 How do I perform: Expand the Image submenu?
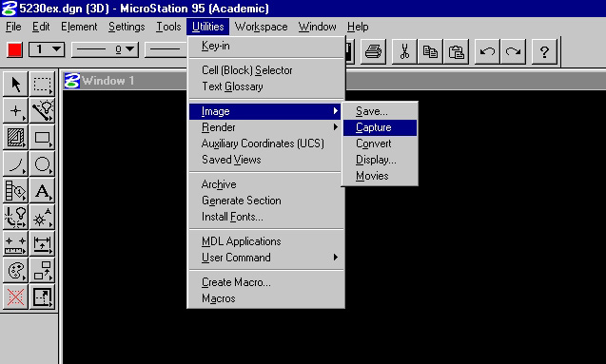point(265,111)
